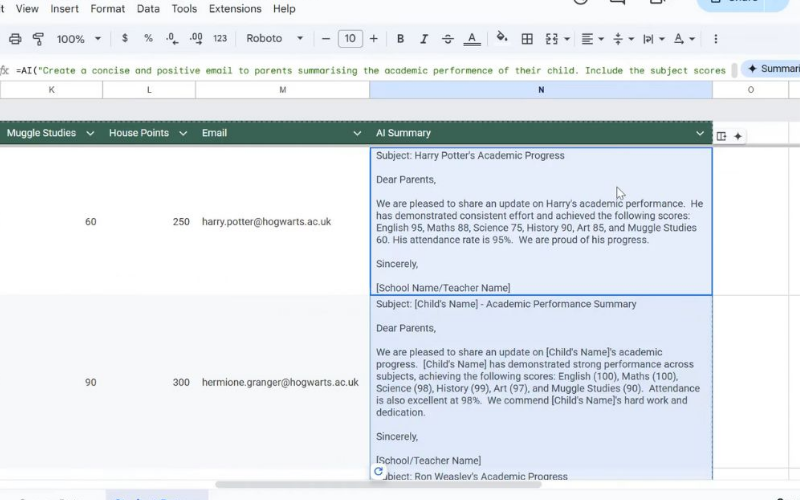
Task: Open the text color picker
Action: click(472, 39)
